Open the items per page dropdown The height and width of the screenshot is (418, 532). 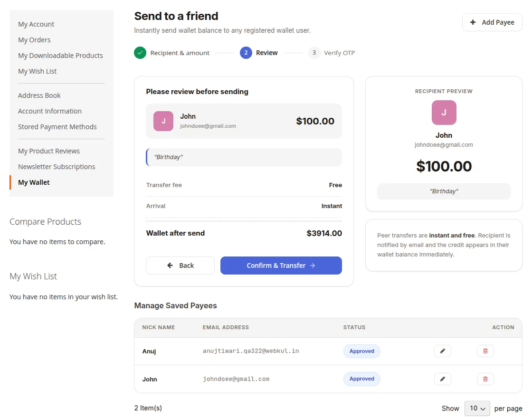click(x=477, y=408)
